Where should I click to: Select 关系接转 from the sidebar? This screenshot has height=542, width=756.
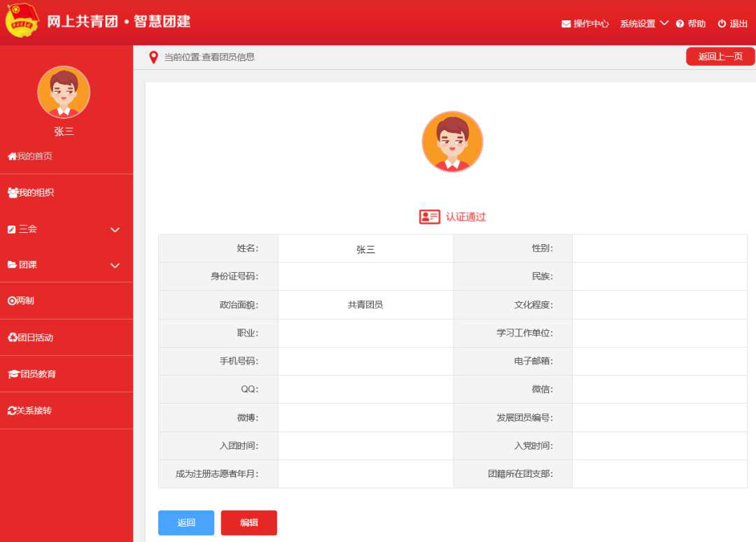pos(34,411)
